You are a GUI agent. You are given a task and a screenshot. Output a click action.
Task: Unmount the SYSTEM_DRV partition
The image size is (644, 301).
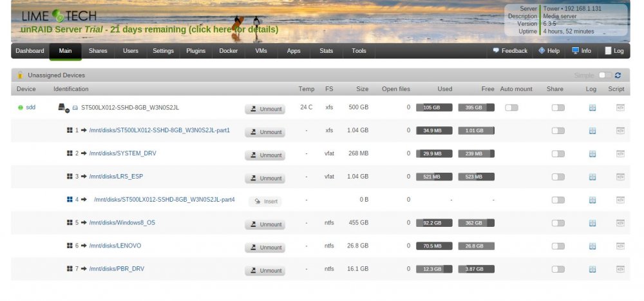point(265,155)
